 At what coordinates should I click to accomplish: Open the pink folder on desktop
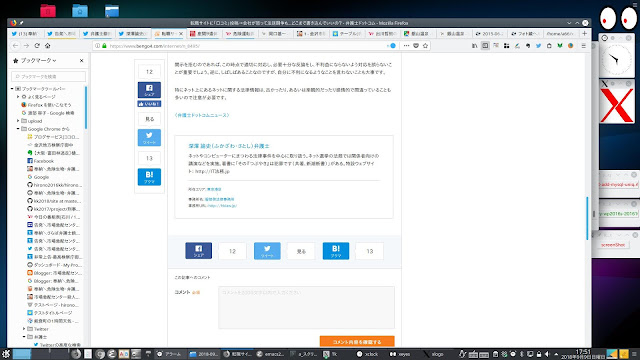coord(48,11)
